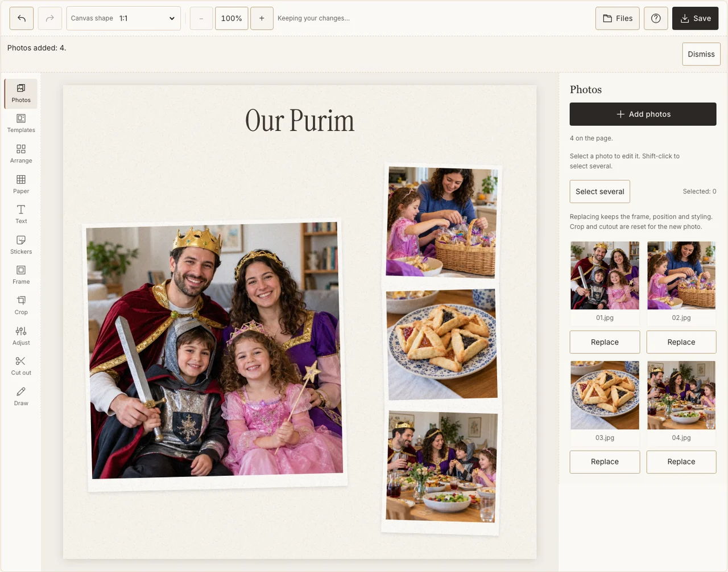Open the Paper tool
Screen dimensions: 728x572
pyautogui.click(x=21, y=184)
